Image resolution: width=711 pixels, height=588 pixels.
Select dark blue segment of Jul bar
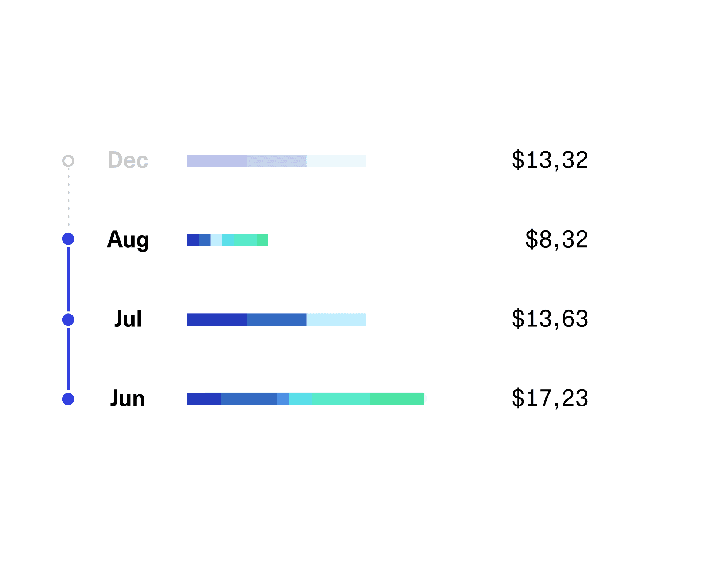(217, 320)
